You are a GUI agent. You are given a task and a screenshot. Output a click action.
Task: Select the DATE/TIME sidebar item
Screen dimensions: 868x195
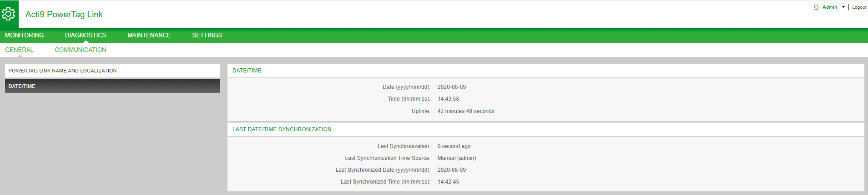[112, 86]
